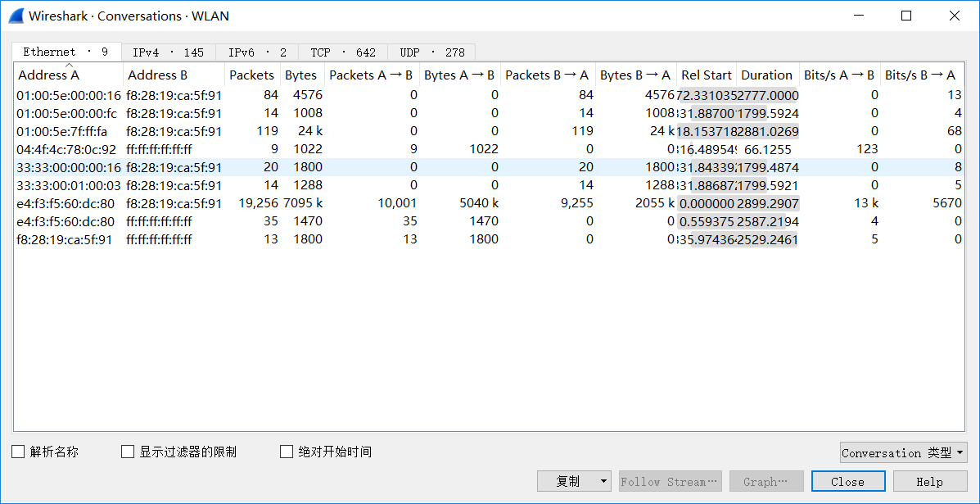Sort by Address B column header

[x=174, y=75]
